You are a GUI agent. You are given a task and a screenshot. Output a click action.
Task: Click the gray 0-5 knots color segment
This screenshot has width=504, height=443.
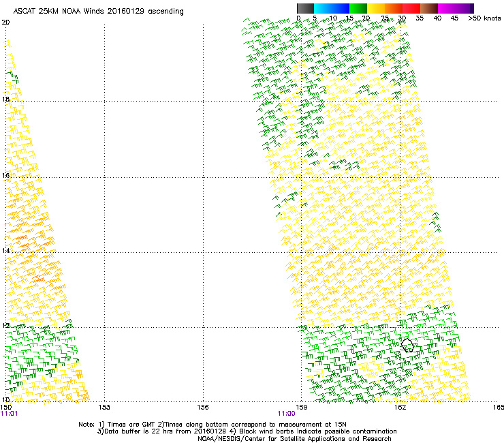(305, 8)
